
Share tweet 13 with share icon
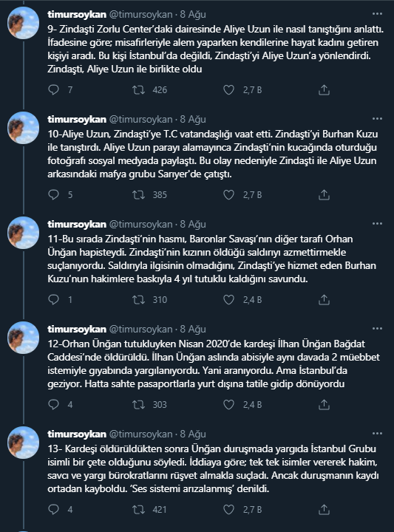click(324, 509)
